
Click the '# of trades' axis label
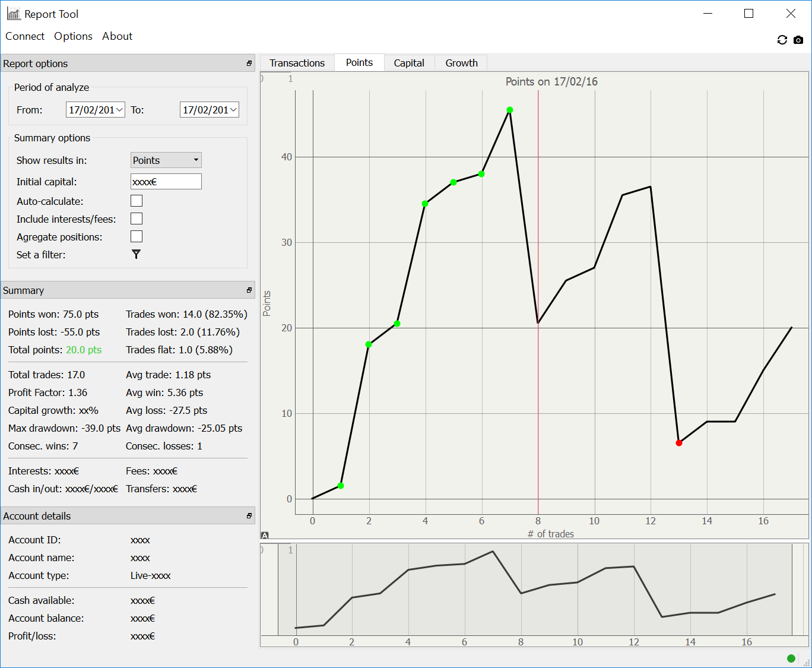551,534
